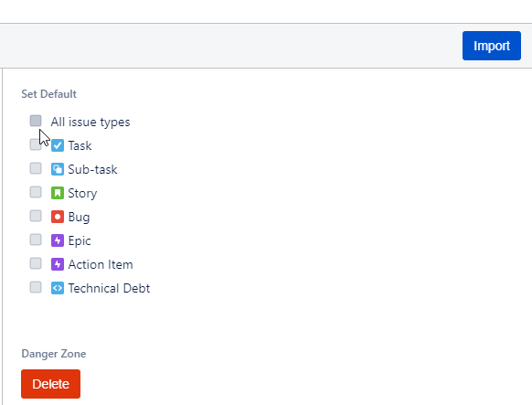Click the 'Action Item' label text

[101, 264]
